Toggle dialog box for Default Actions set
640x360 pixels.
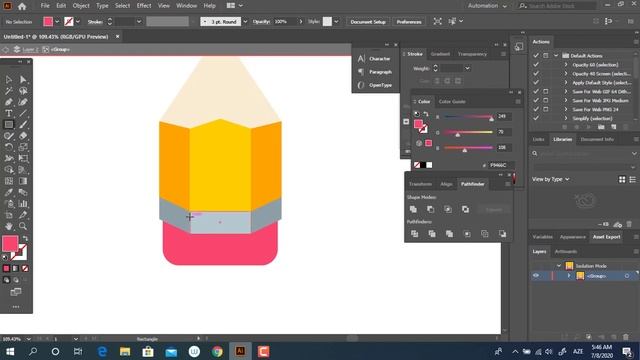click(x=546, y=56)
